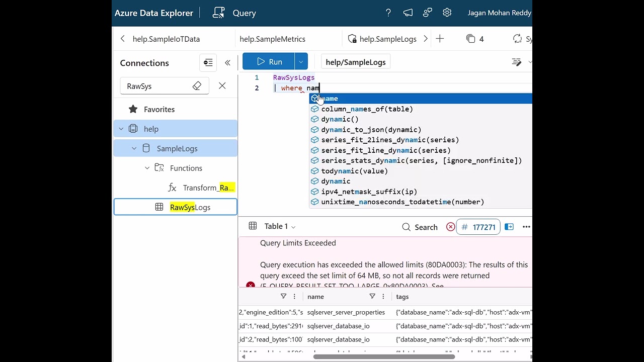Run the query

click(269, 61)
